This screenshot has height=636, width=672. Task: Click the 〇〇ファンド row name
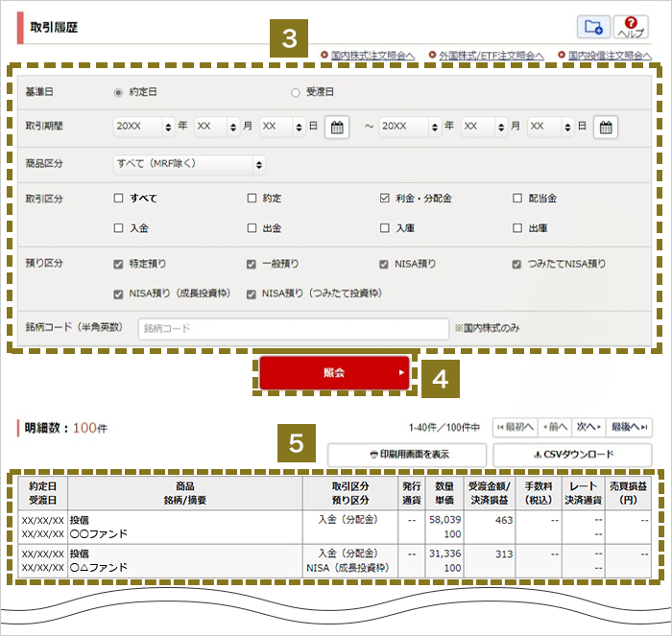pos(99,534)
